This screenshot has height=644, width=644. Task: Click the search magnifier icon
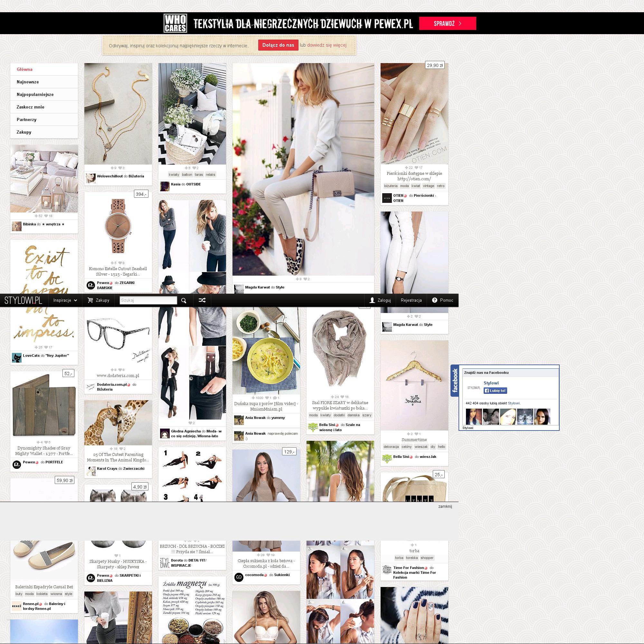pyautogui.click(x=183, y=300)
